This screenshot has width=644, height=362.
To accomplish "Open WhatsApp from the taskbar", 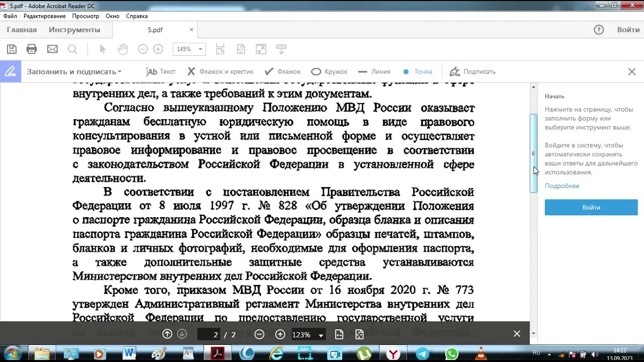I will [x=452, y=353].
